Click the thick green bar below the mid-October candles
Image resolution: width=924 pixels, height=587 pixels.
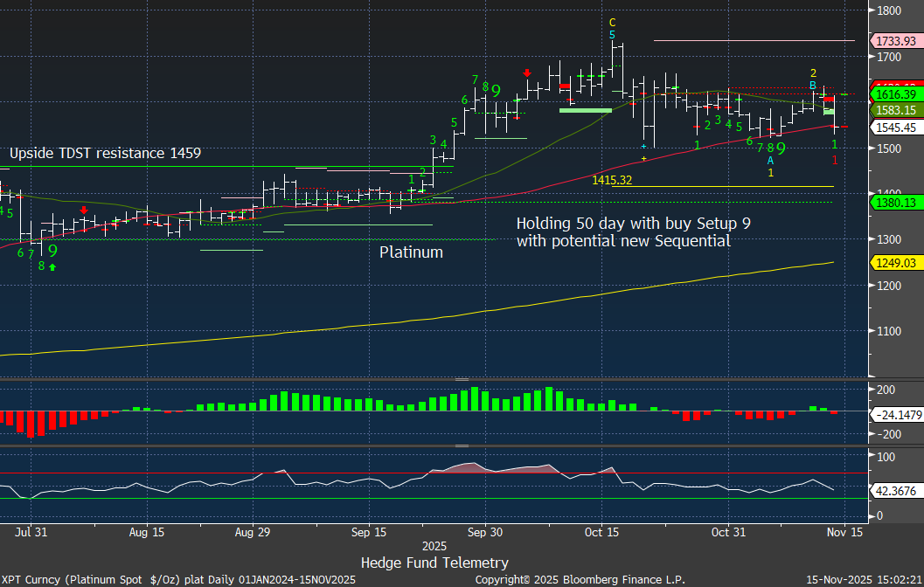click(585, 110)
